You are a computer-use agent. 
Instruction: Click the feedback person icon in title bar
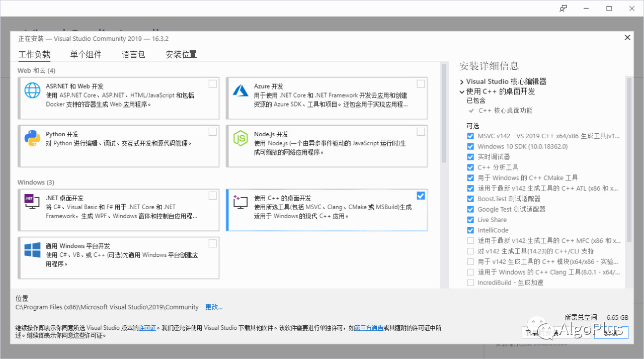tap(563, 8)
